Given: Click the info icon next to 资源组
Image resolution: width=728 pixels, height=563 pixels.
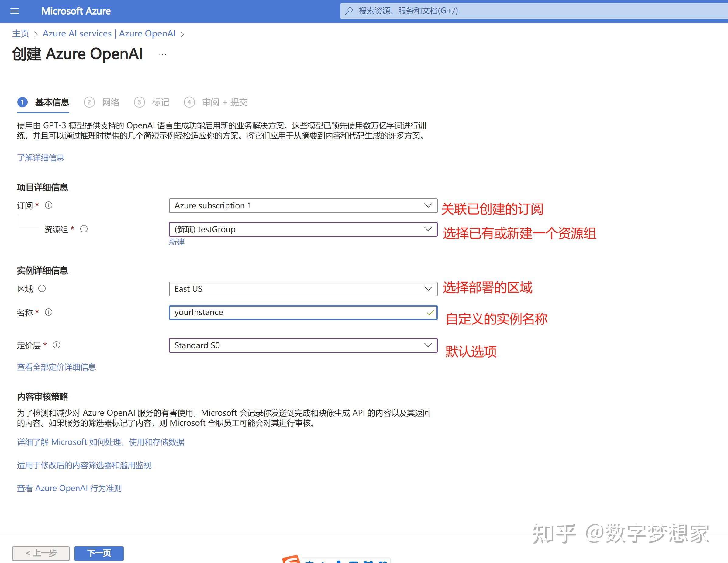Looking at the screenshot, I should (84, 229).
